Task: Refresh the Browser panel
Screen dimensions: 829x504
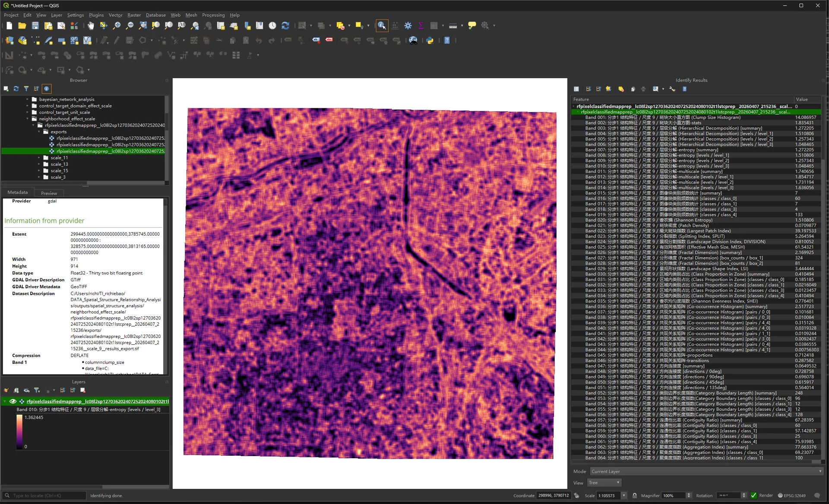Action: pyautogui.click(x=16, y=89)
